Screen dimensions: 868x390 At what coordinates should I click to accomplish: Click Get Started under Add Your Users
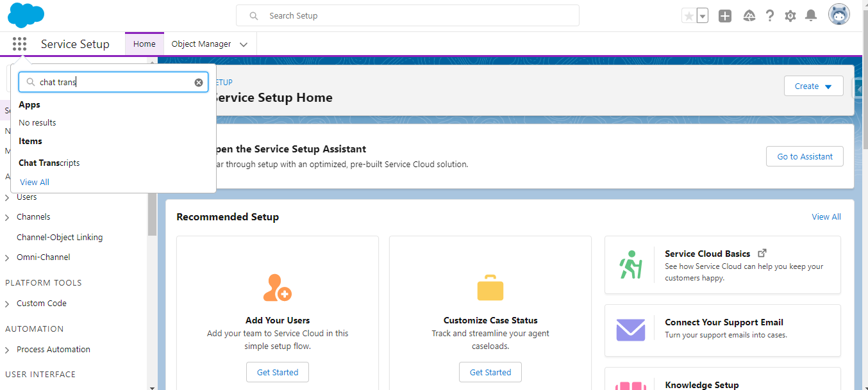click(x=277, y=372)
